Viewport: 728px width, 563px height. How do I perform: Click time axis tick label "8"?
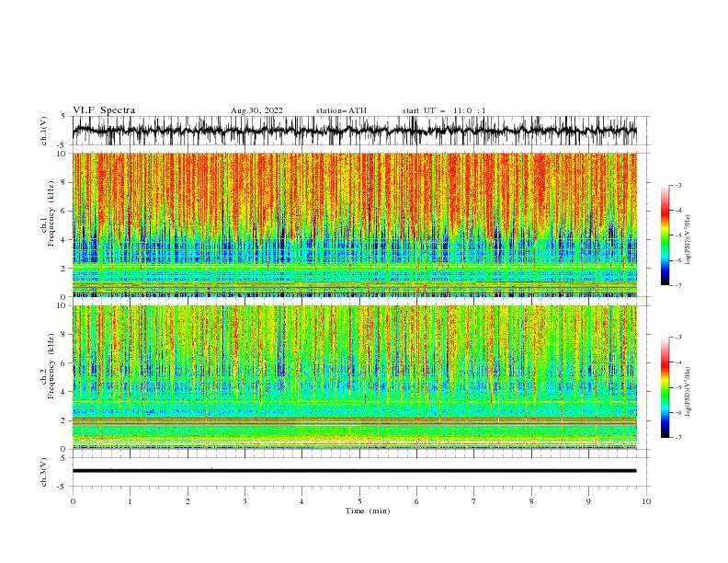click(x=531, y=501)
